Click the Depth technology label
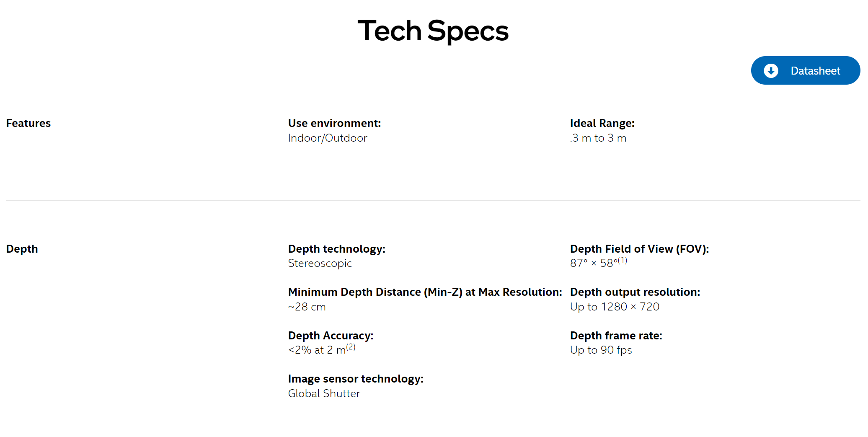The width and height of the screenshot is (868, 437). [337, 249]
